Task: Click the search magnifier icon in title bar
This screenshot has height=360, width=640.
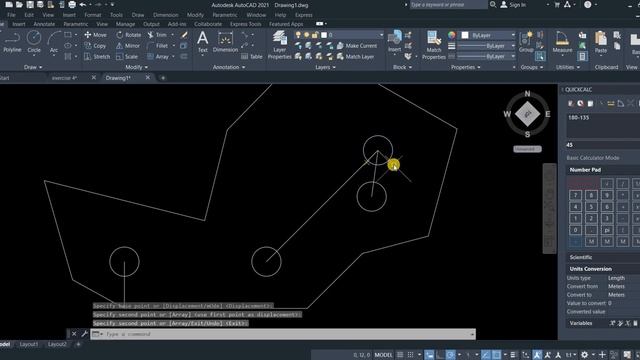Action: click(493, 4)
